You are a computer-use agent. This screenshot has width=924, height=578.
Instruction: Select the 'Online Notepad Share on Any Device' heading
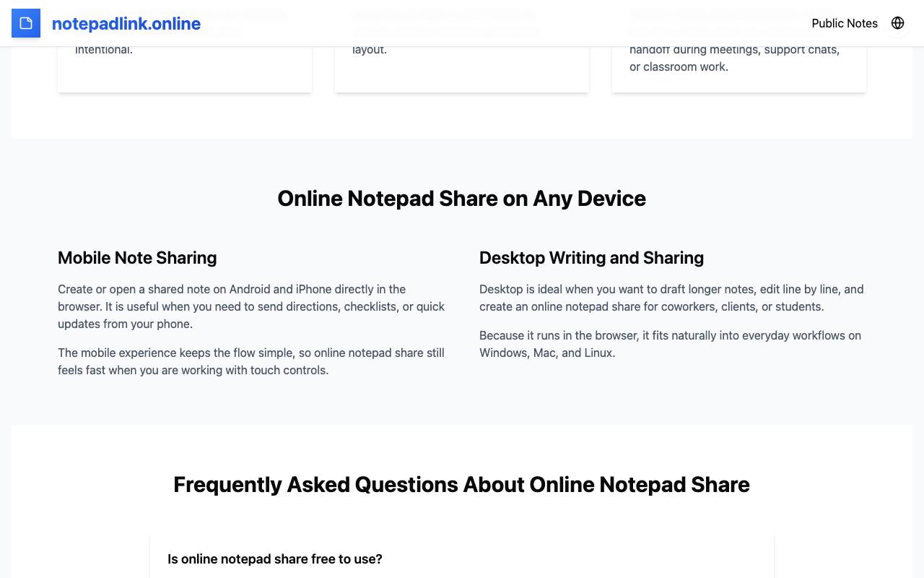pos(462,198)
